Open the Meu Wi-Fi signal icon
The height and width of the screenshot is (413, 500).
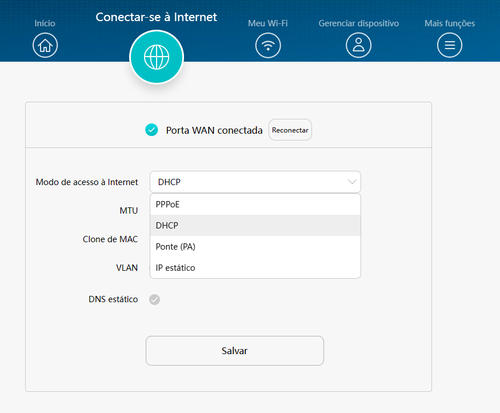268,45
